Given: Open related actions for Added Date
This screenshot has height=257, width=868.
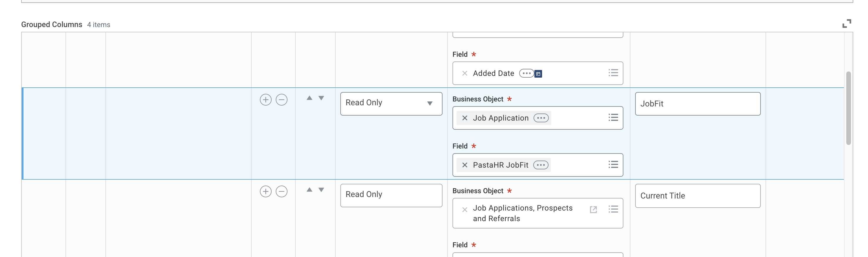Looking at the screenshot, I should [526, 73].
